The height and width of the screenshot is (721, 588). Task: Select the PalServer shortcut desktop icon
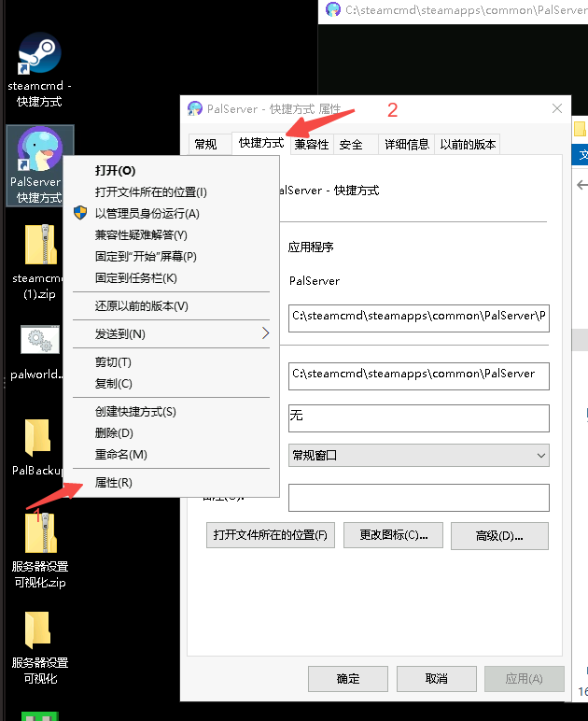point(40,149)
